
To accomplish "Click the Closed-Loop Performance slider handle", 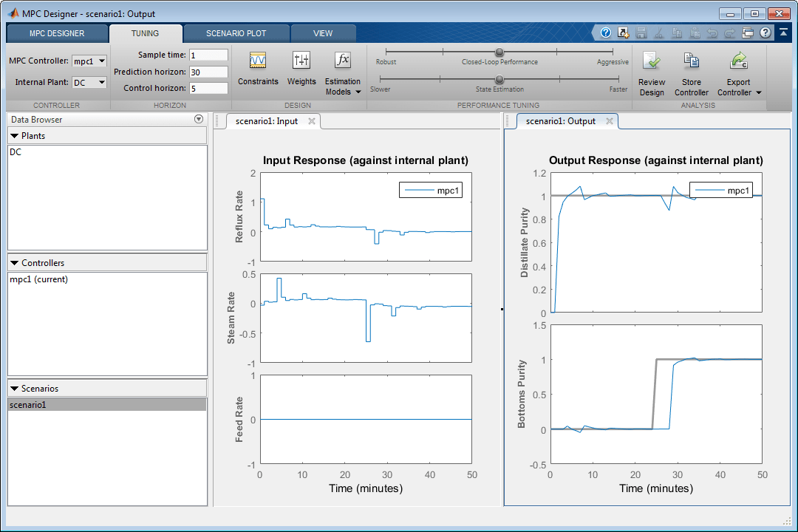I will 499,52.
